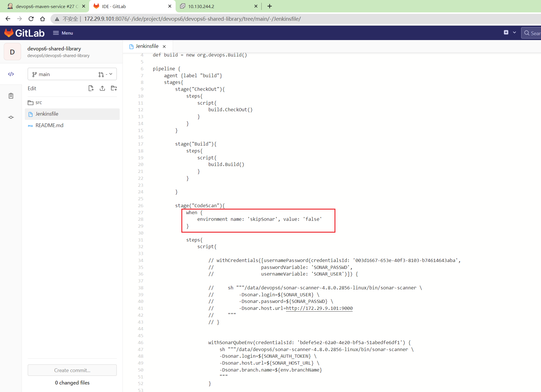Screen dimensions: 541x392
Task: Click line number 46 in the gutter
Action: pyautogui.click(x=140, y=342)
